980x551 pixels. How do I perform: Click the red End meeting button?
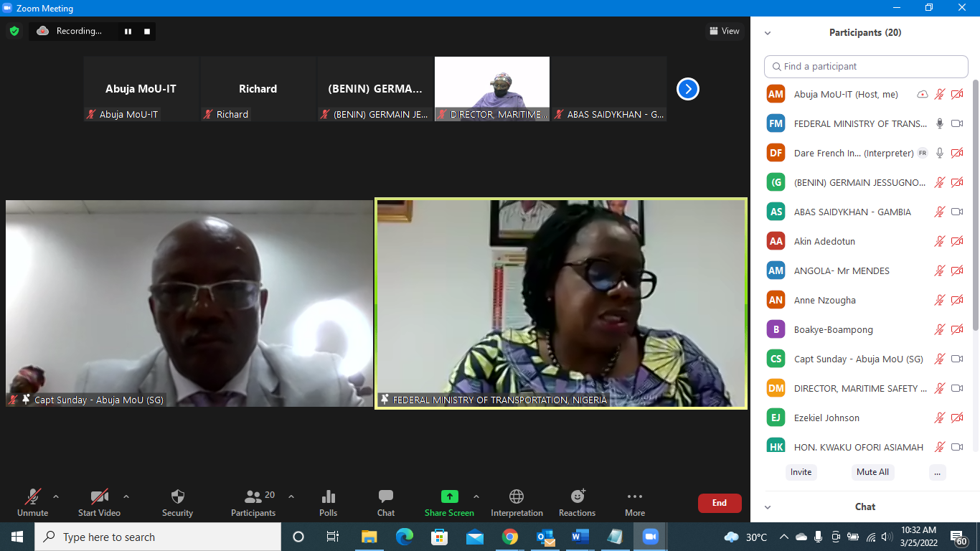[719, 503]
